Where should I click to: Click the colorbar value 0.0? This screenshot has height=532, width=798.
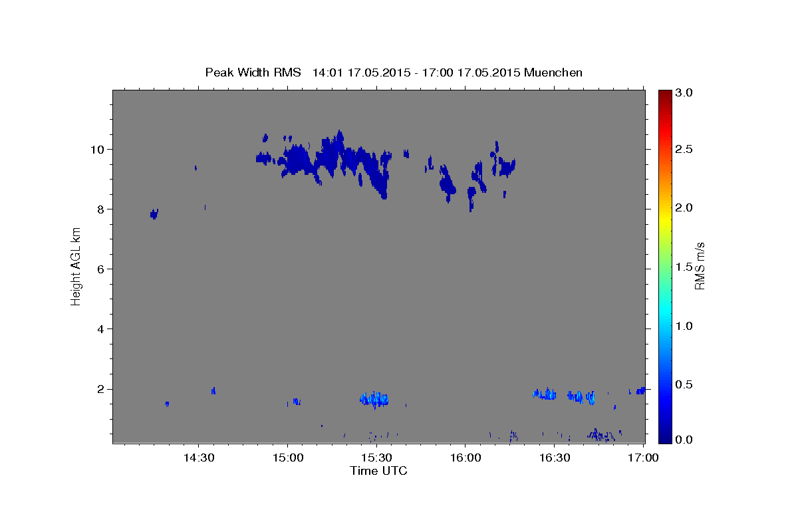coord(684,440)
